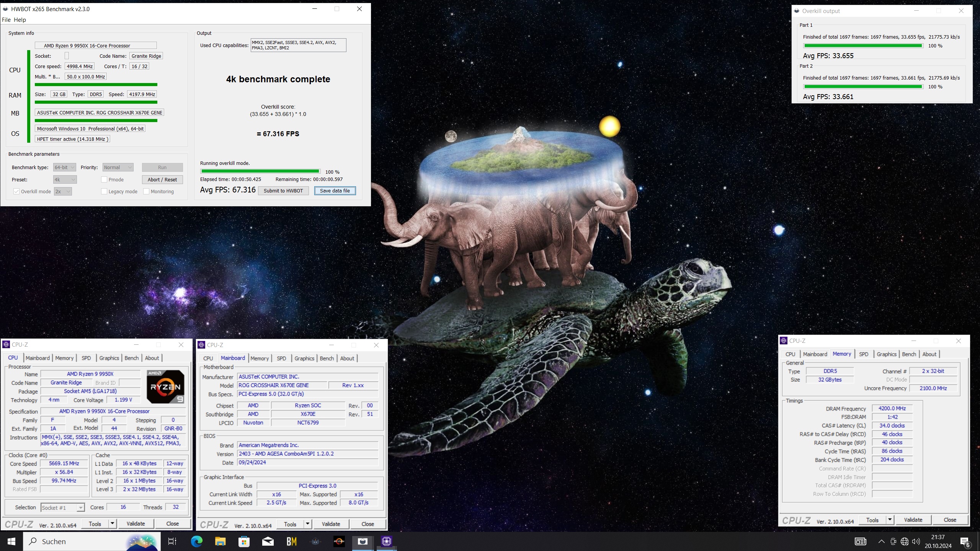Open the Help menu in HWBOT
This screenshot has width=980, height=551.
click(x=20, y=20)
